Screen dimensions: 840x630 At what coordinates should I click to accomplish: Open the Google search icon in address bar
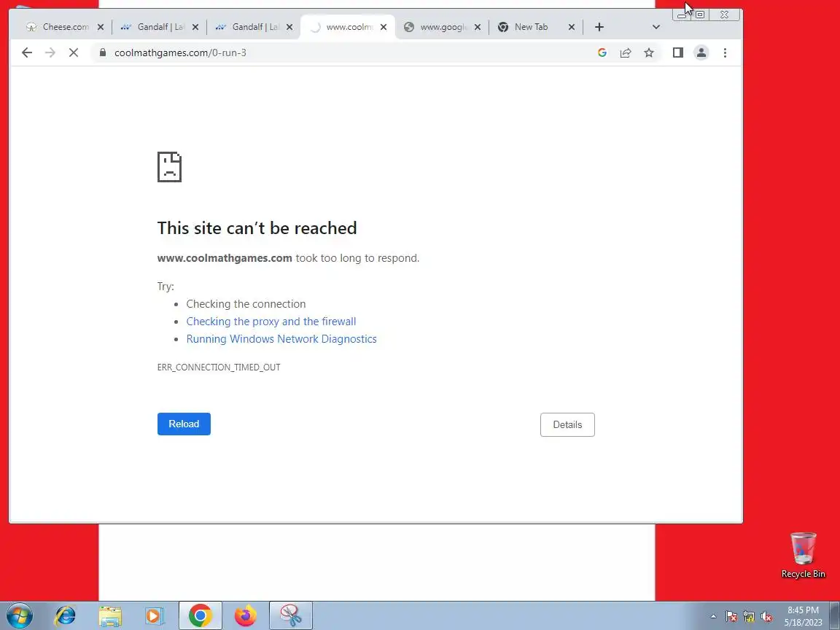click(x=602, y=52)
